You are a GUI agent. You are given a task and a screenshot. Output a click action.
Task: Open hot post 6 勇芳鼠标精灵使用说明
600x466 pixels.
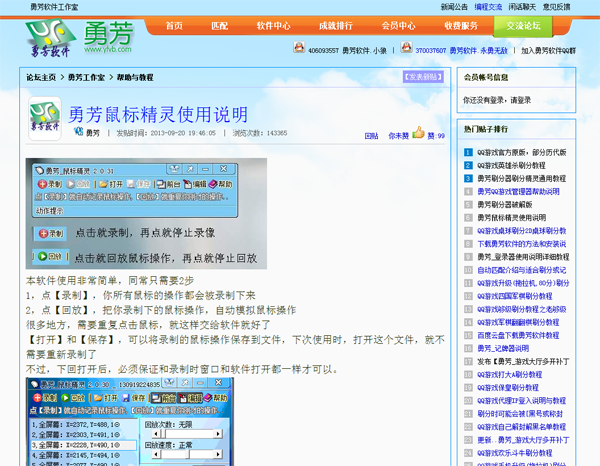511,218
